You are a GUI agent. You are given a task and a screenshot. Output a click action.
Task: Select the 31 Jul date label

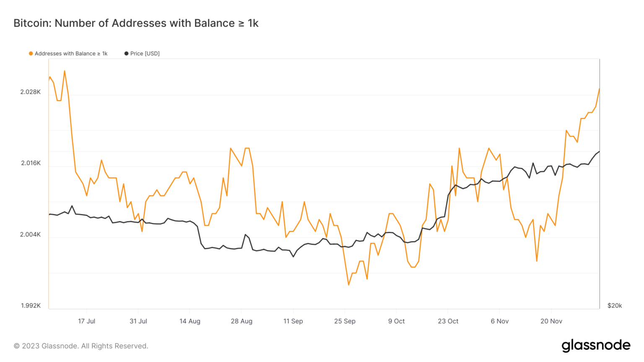point(138,321)
